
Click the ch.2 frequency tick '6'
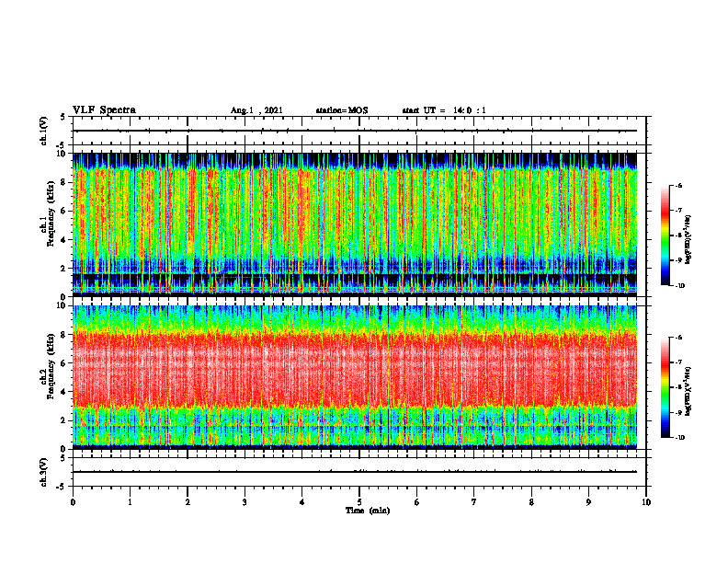pos(63,363)
